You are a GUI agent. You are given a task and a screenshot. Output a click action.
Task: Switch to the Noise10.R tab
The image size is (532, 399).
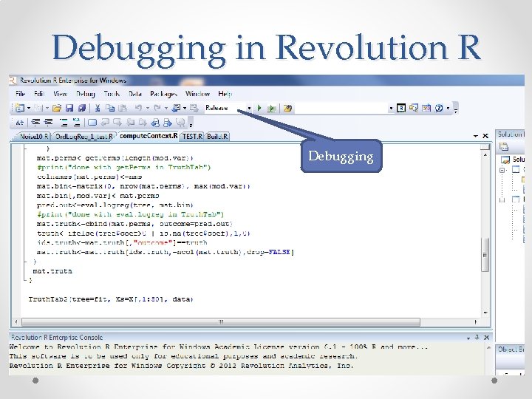click(34, 137)
